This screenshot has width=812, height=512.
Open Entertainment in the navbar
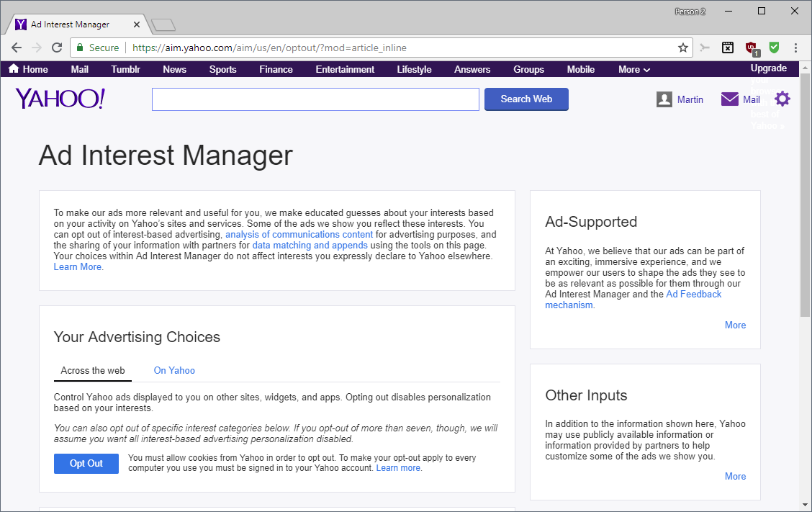pyautogui.click(x=345, y=69)
